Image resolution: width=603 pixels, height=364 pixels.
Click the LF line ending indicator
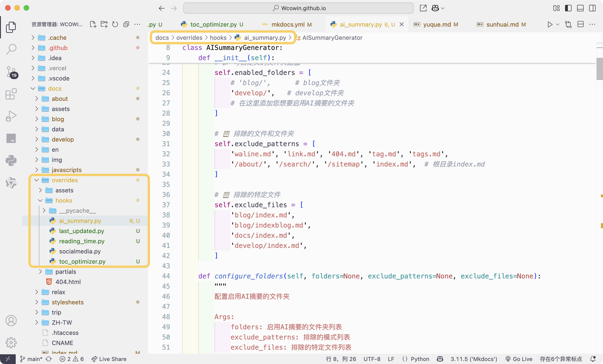(x=391, y=359)
